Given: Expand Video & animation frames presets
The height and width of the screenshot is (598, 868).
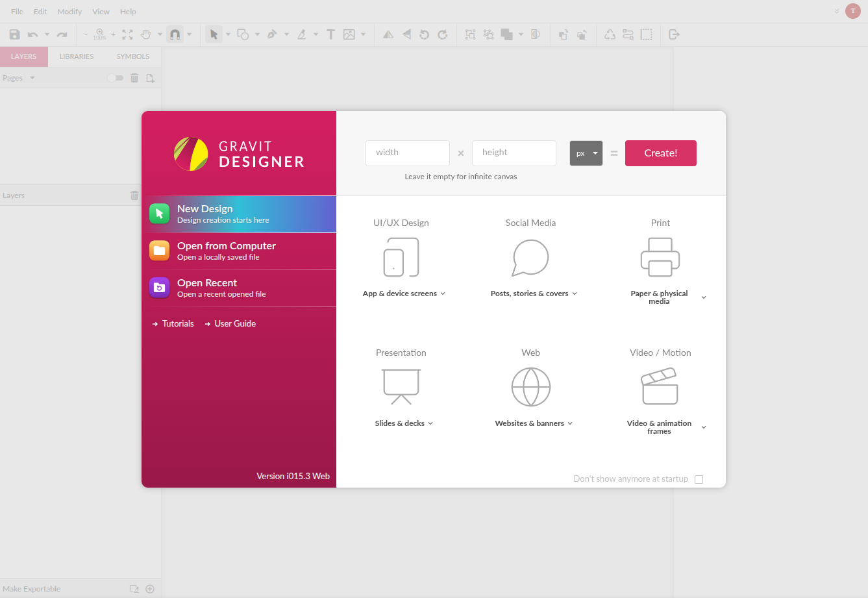Looking at the screenshot, I should [x=704, y=427].
